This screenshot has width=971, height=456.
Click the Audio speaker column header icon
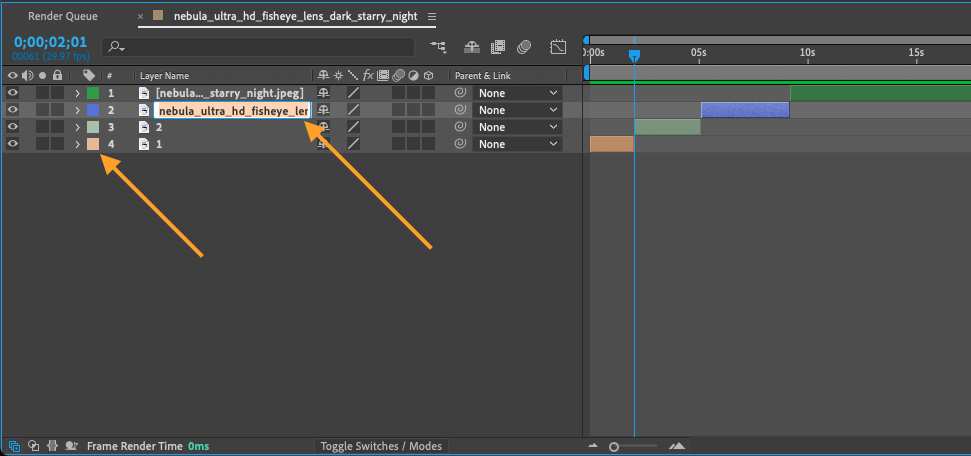point(27,76)
